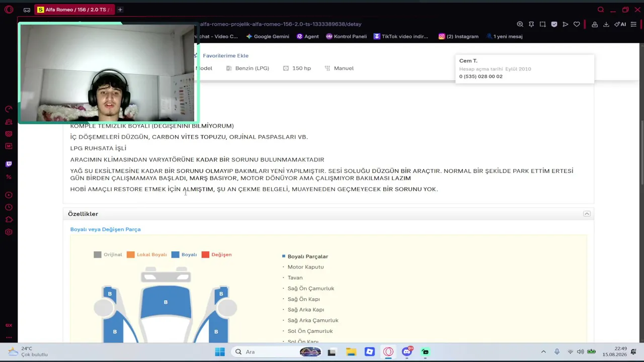Click the blue hood panel on the car diagram
Image resolution: width=644 pixels, height=362 pixels.
point(166,302)
